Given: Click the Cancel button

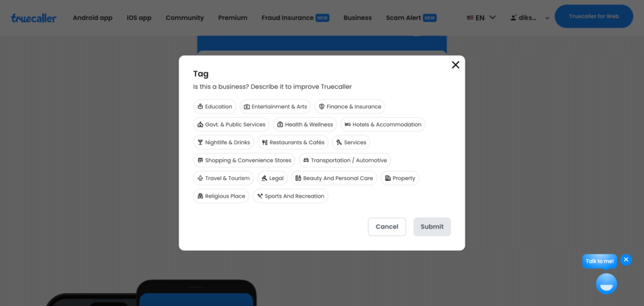Looking at the screenshot, I should click(x=387, y=227).
